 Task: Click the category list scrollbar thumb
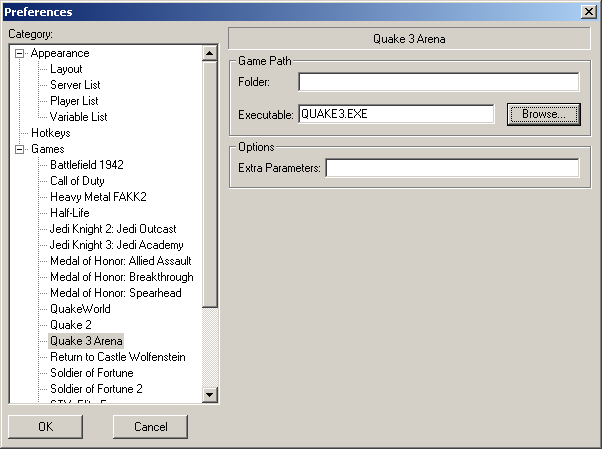point(210,184)
